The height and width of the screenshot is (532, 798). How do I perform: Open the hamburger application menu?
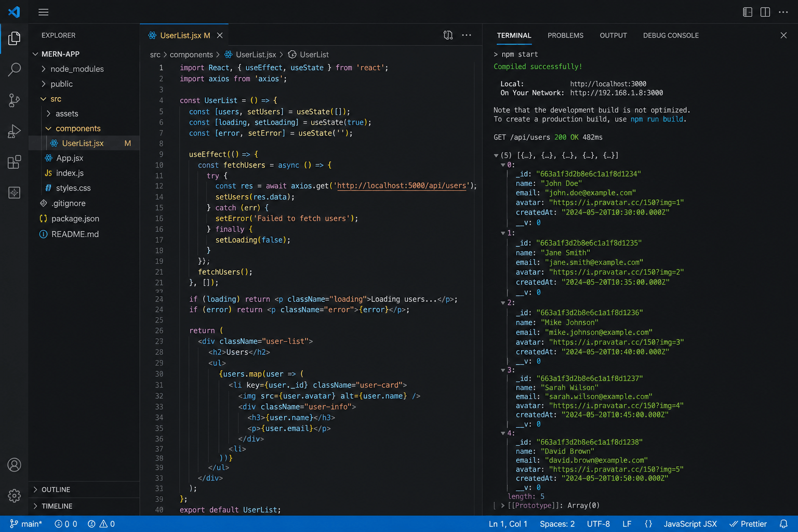[44, 12]
